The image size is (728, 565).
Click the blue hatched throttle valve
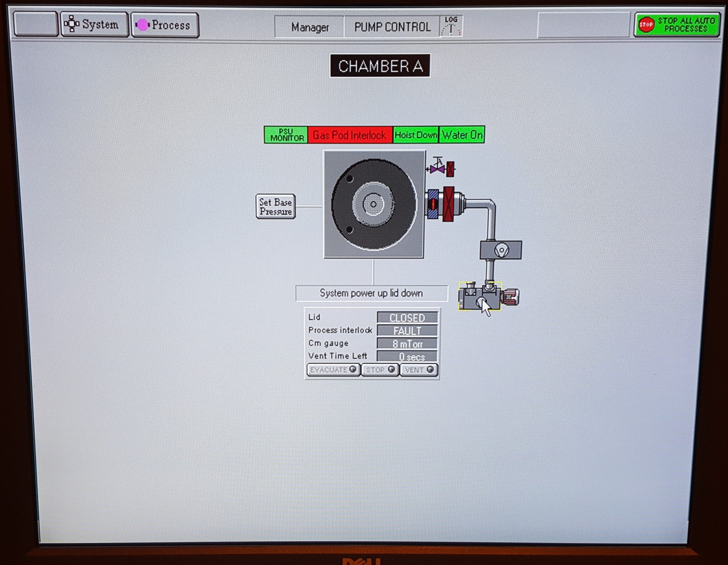coord(433,204)
